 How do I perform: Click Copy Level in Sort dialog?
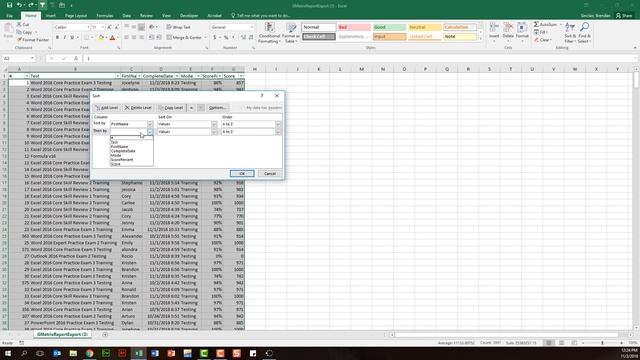pyautogui.click(x=171, y=108)
